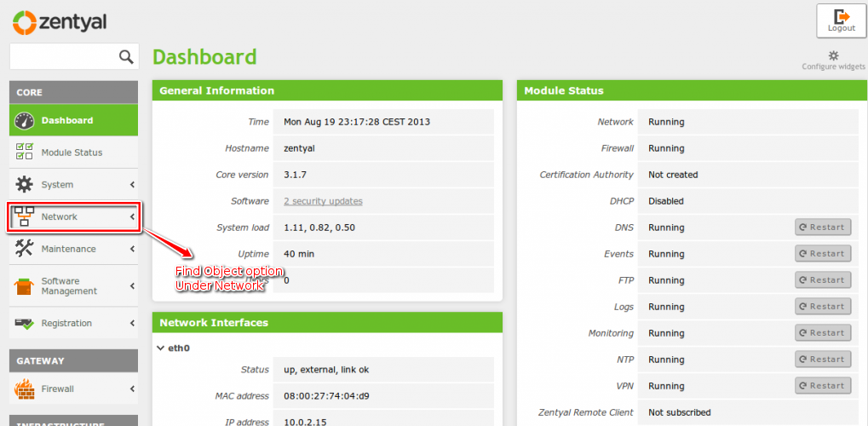Click the Software Management box icon

click(x=24, y=286)
